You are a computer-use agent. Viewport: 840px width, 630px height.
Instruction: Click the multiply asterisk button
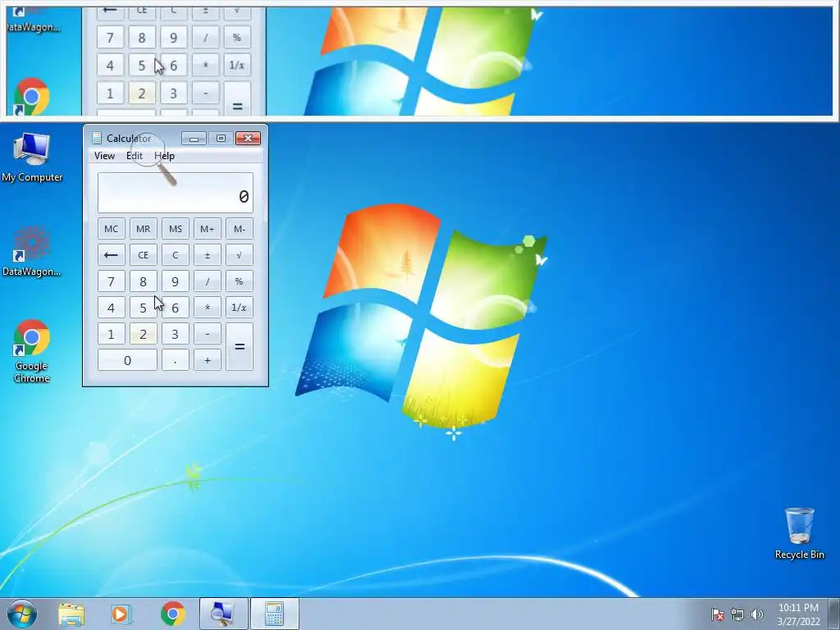pyautogui.click(x=208, y=308)
